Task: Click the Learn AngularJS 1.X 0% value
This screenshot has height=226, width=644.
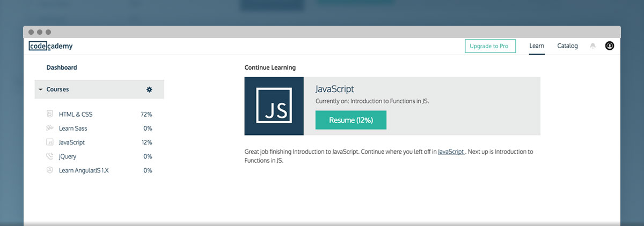Action: click(148, 170)
